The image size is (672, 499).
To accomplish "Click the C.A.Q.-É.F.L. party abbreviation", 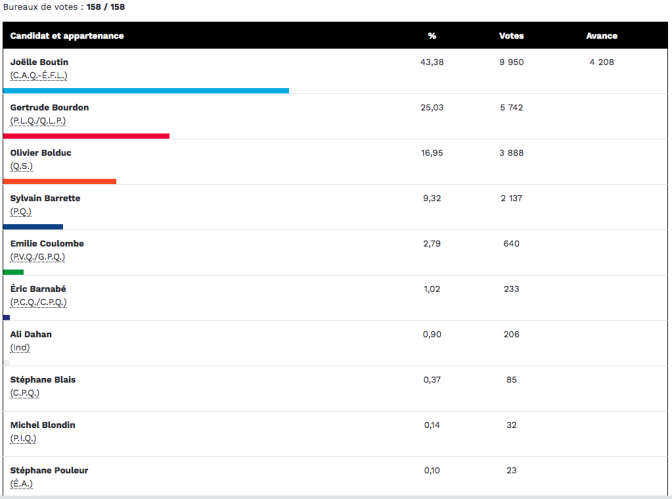I will click(39, 75).
